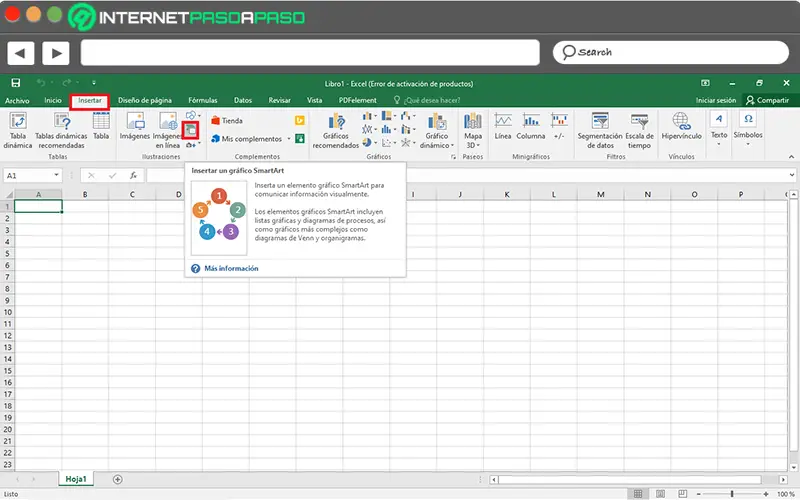
Task: Click the browser address bar
Action: pos(310,53)
